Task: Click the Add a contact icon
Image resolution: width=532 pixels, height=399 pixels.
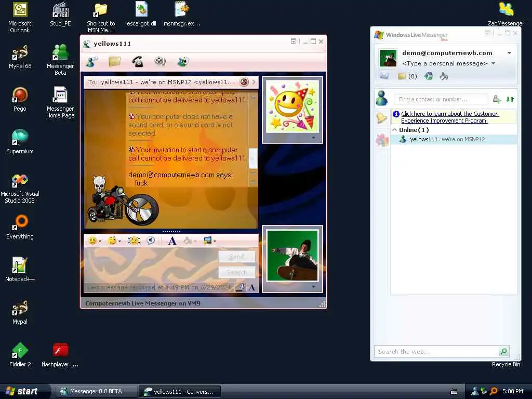Action: pos(497,99)
